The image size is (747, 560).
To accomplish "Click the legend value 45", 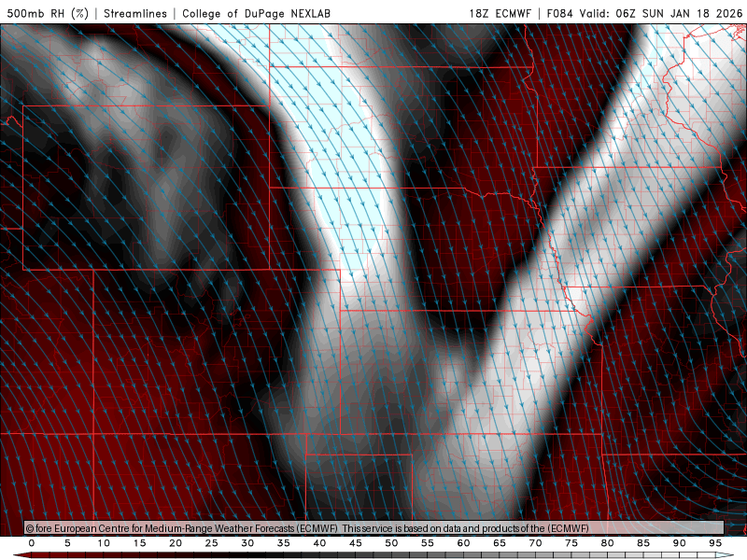I will coord(356,543).
